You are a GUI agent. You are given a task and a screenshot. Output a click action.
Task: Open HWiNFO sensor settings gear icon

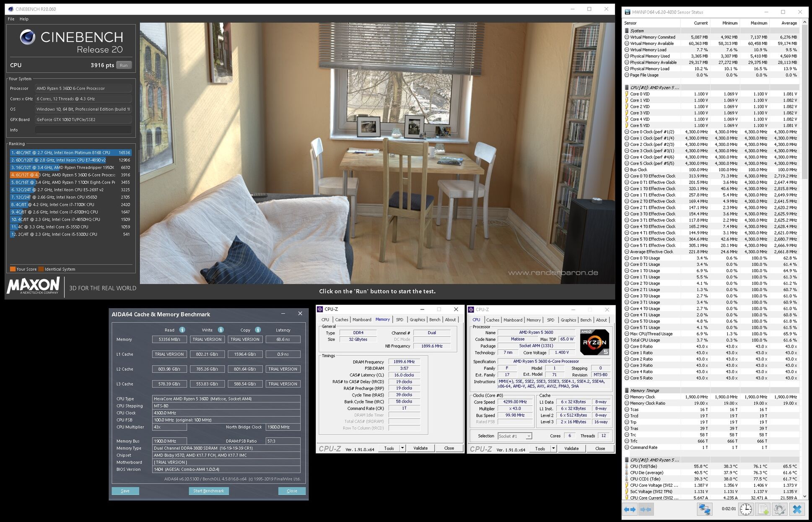point(780,509)
